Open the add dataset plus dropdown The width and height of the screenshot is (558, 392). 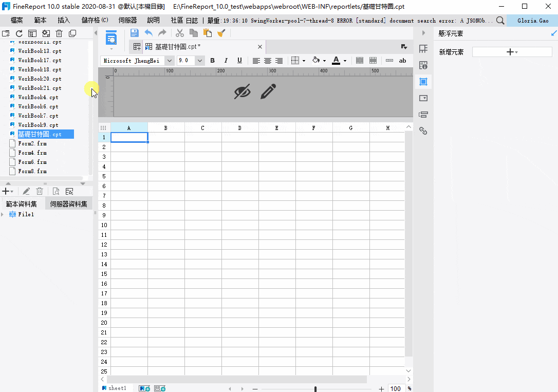tap(7, 191)
